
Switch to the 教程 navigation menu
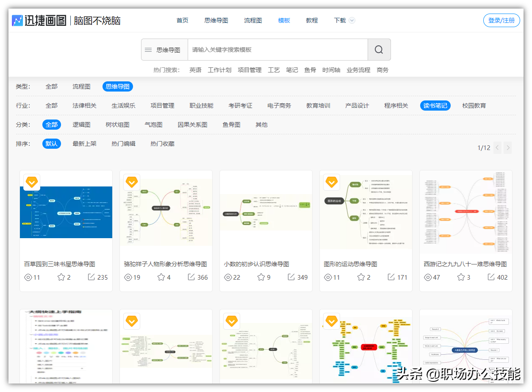pyautogui.click(x=312, y=20)
